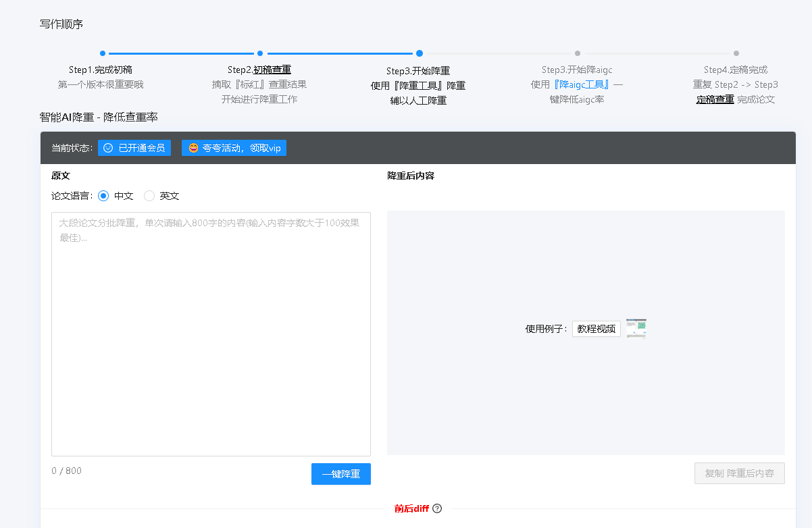Image resolution: width=812 pixels, height=528 pixels.
Task: Open the 教程视频 tutorial video
Action: [596, 329]
